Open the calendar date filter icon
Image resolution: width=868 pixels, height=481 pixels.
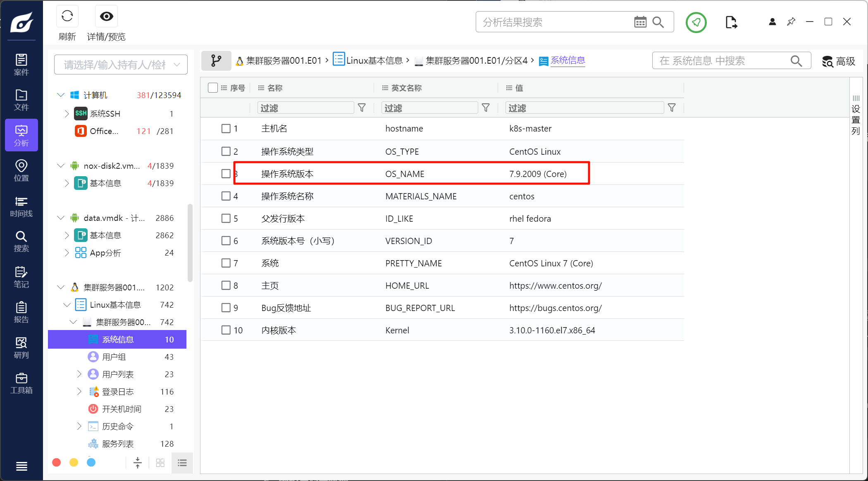tap(640, 22)
